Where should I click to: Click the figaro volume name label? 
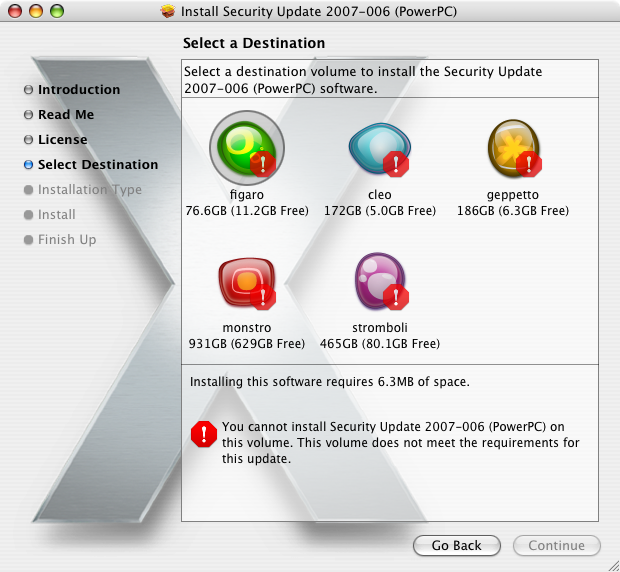click(247, 194)
